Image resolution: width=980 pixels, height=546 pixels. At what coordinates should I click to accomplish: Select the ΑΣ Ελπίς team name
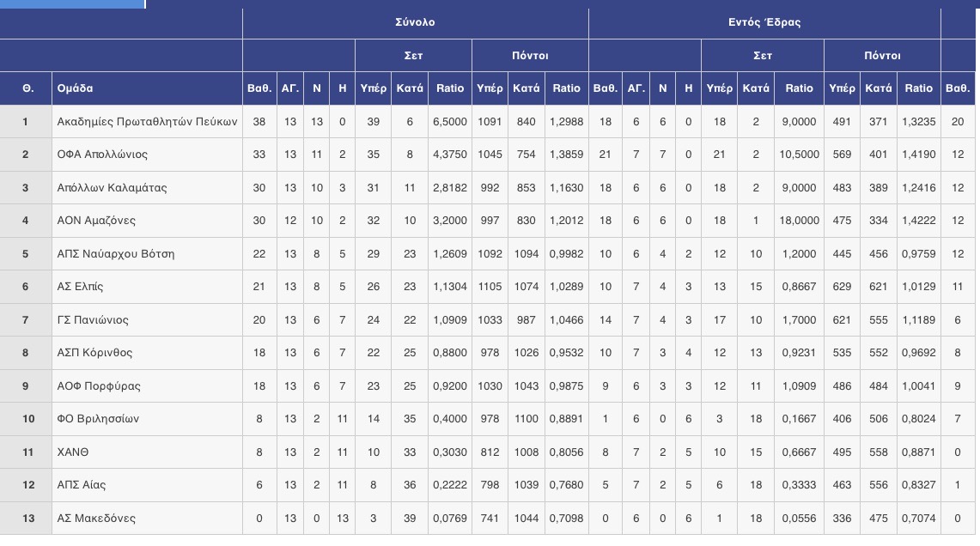click(80, 287)
